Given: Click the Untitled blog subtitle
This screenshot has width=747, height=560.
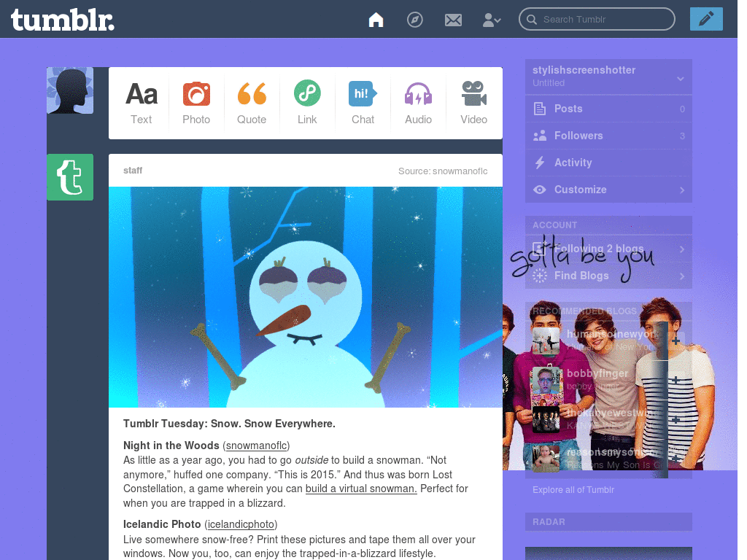Looking at the screenshot, I should pos(549,83).
